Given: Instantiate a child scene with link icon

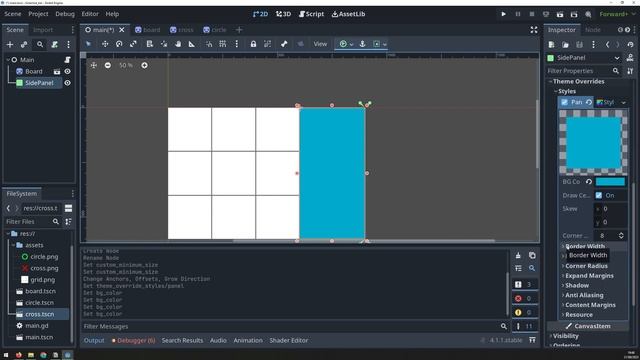Looking at the screenshot, I should click(24, 44).
